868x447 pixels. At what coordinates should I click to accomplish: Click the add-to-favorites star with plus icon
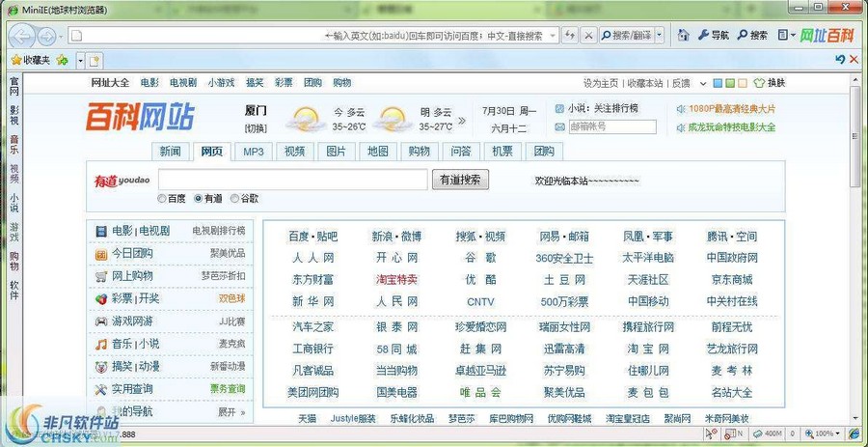pos(62,60)
